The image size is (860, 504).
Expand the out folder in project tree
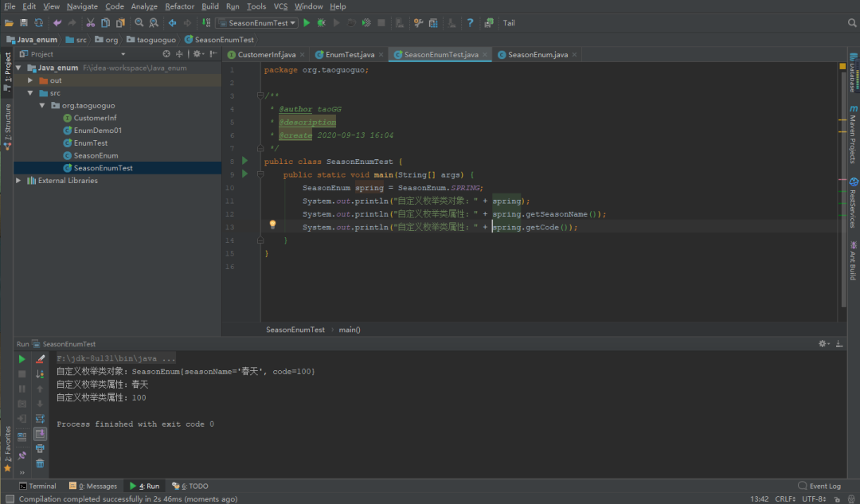tap(30, 80)
